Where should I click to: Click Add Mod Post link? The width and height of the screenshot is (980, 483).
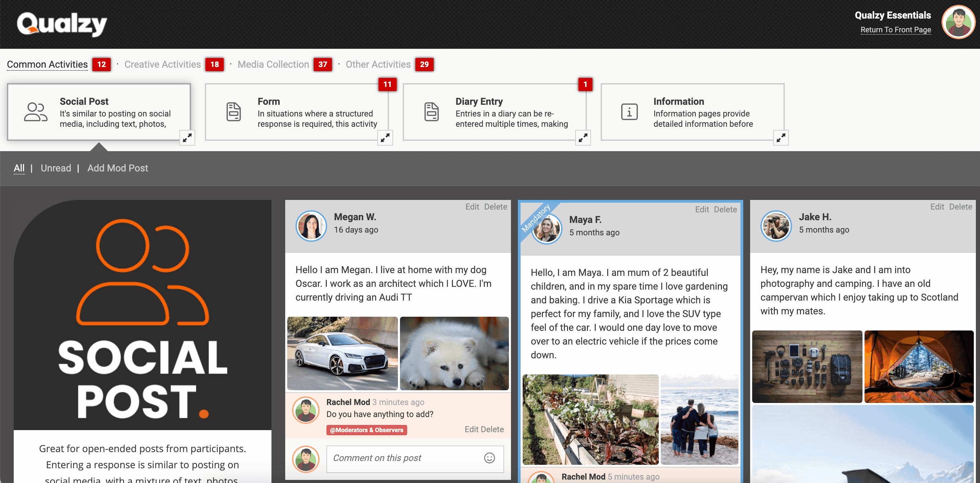click(118, 168)
